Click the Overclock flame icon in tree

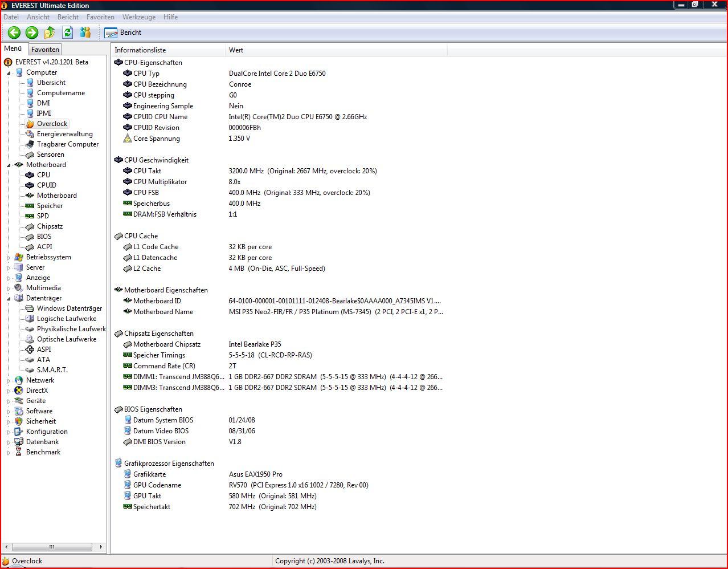click(x=30, y=124)
